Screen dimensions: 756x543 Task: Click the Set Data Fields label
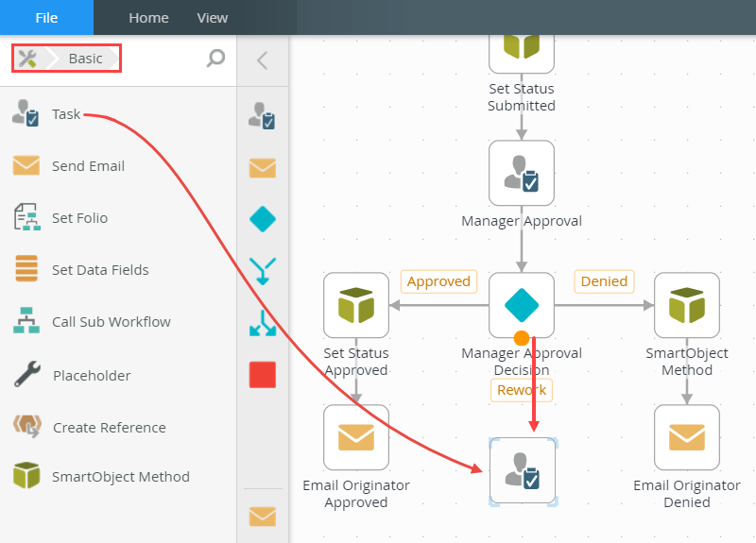click(100, 270)
